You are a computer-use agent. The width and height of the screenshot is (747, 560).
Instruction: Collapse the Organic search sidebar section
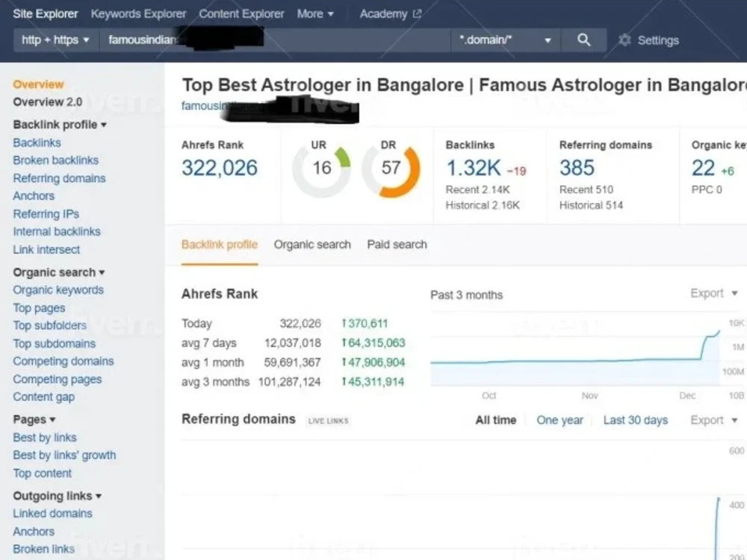tap(58, 273)
